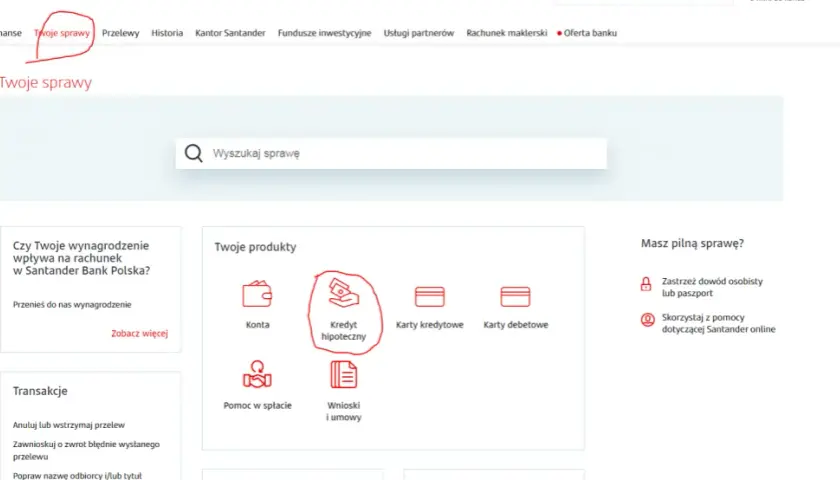Viewport: 840px width, 480px height.
Task: Open the Konta wallet icon
Action: pyautogui.click(x=257, y=294)
